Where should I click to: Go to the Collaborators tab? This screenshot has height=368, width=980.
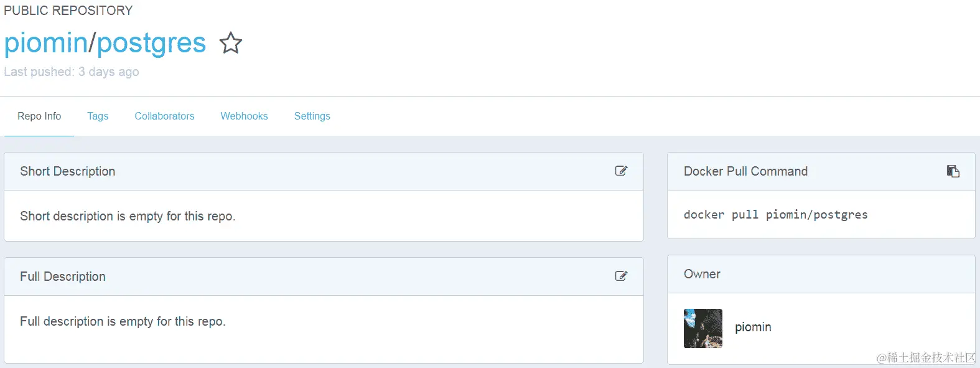(x=164, y=116)
